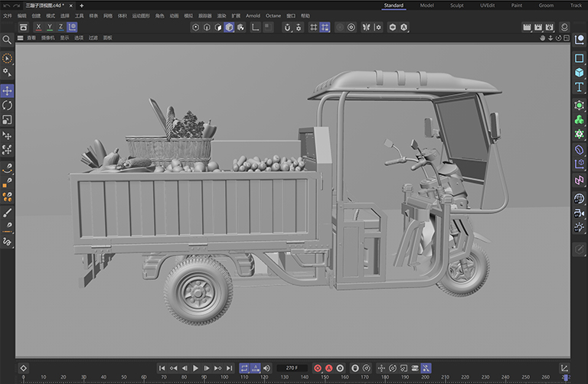Open the viewport hamburger menu
This screenshot has height=384, width=588.
20,37
